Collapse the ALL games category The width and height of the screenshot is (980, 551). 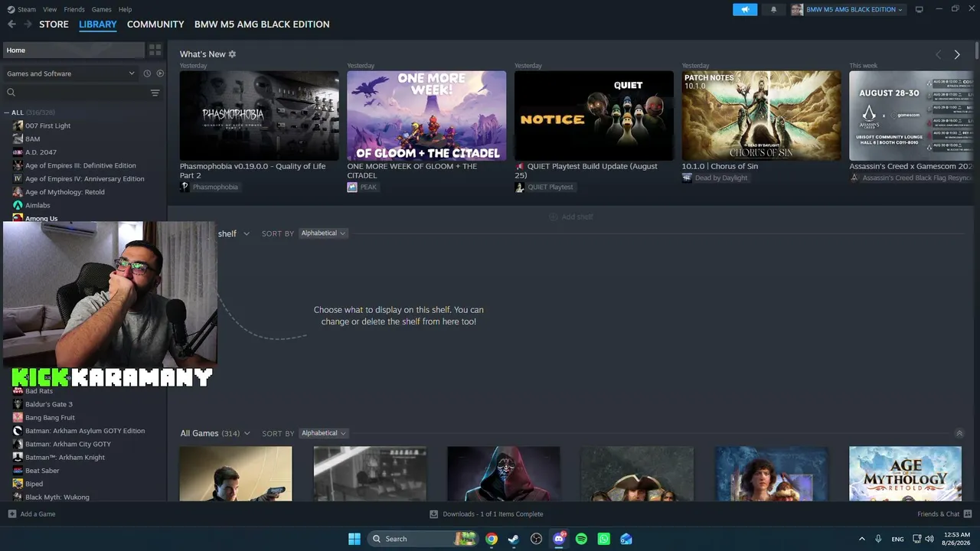coord(7,112)
